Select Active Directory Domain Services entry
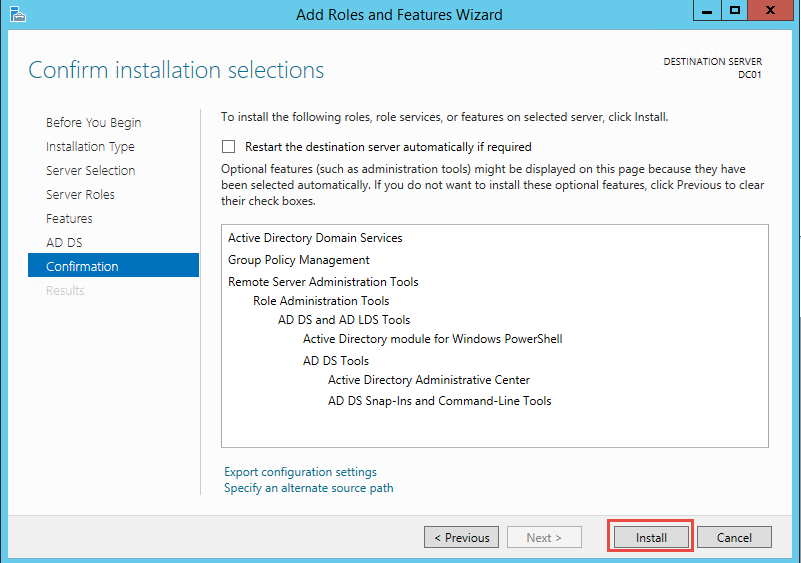The image size is (801, 563). (x=315, y=238)
